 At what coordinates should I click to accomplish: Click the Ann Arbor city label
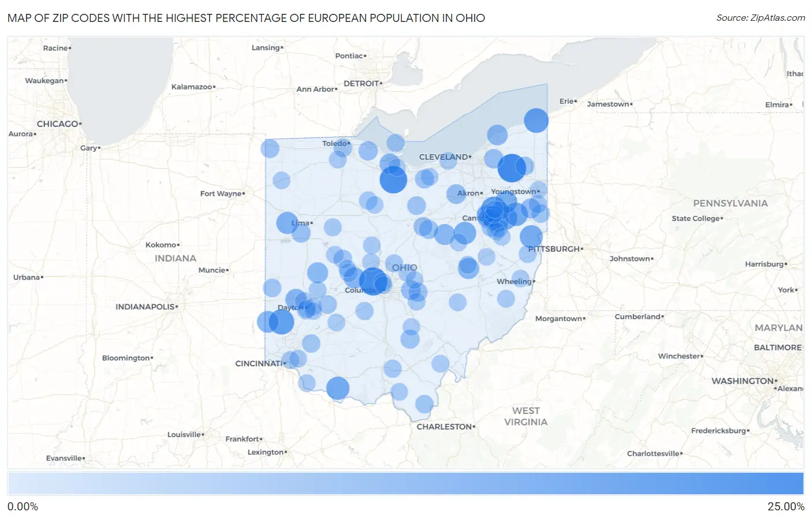pyautogui.click(x=315, y=89)
